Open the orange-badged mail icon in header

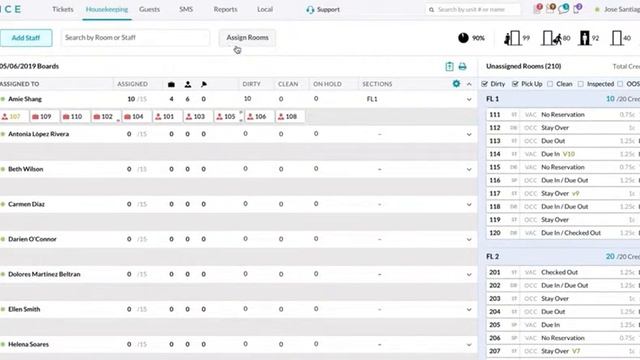(551, 9)
